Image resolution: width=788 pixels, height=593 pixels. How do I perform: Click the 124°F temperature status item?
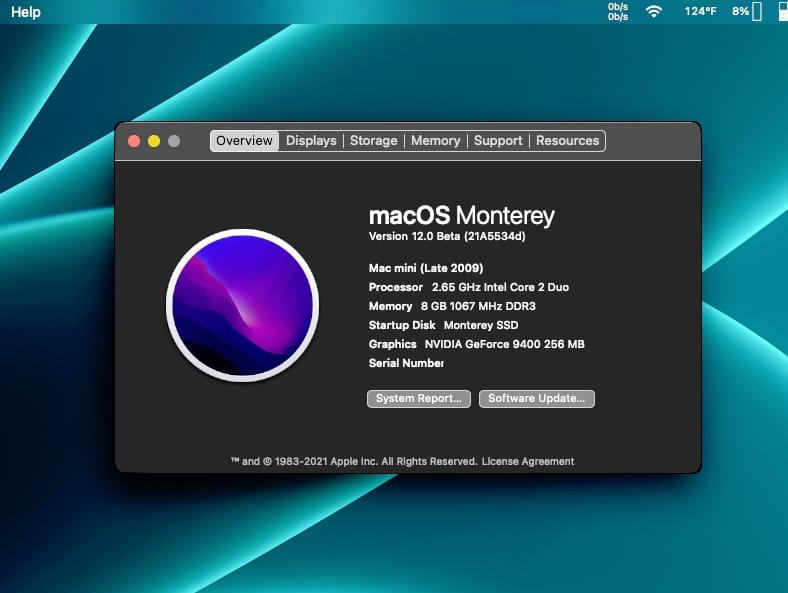pyautogui.click(x=700, y=11)
